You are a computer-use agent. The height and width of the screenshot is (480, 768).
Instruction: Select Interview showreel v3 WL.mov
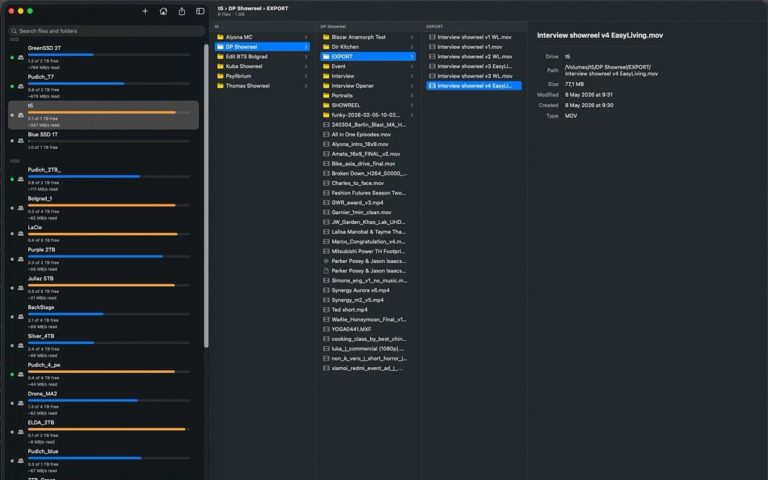coord(474,76)
